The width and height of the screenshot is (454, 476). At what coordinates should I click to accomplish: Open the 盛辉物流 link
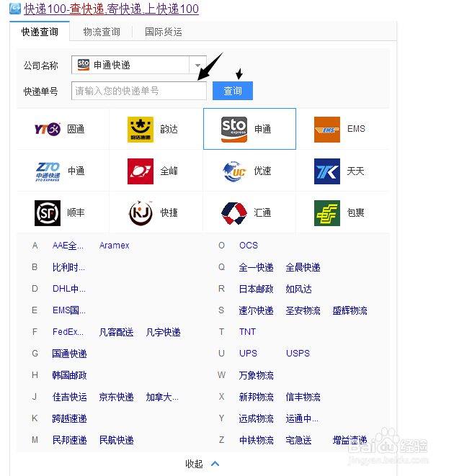350,310
